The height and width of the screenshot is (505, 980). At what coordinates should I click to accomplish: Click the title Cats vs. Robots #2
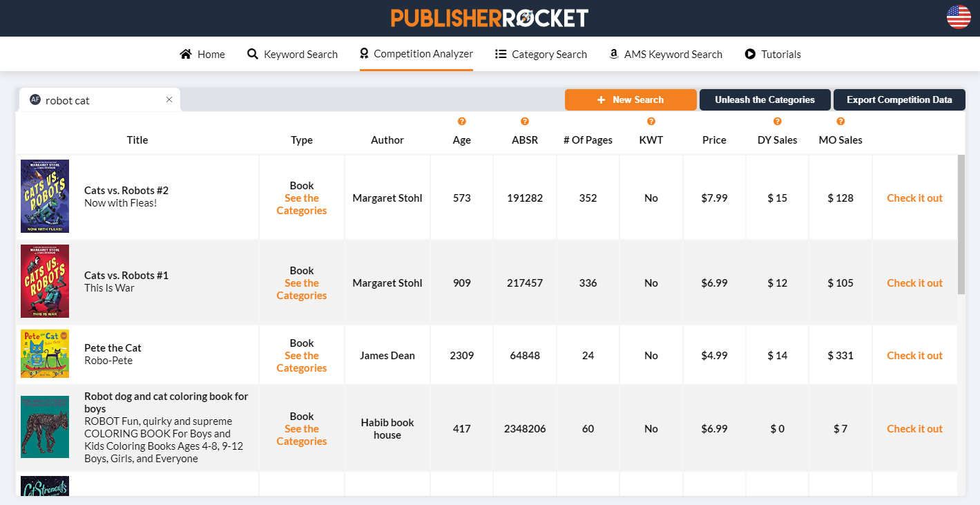click(126, 190)
